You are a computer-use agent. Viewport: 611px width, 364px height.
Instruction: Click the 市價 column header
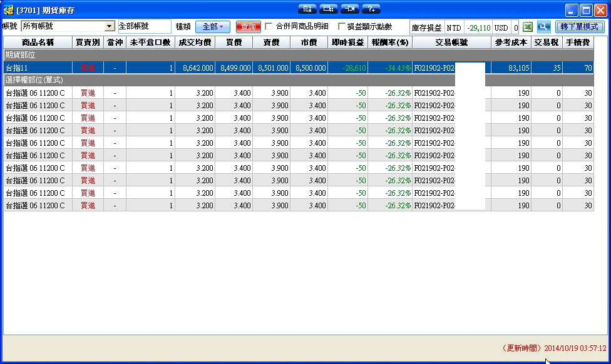pyautogui.click(x=309, y=43)
